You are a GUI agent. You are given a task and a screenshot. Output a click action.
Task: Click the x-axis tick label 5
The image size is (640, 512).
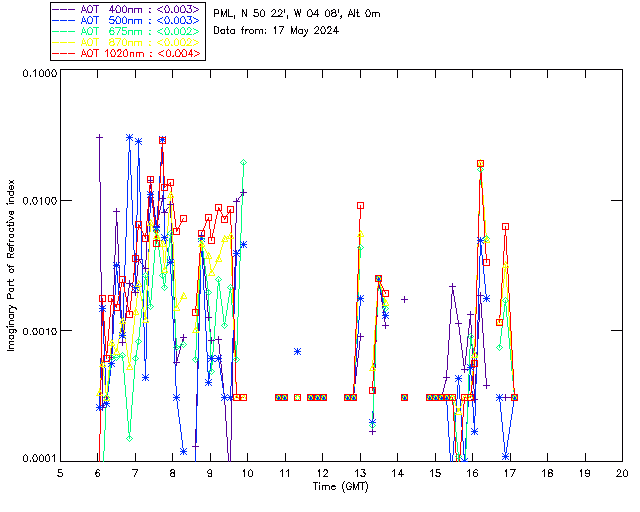point(60,473)
